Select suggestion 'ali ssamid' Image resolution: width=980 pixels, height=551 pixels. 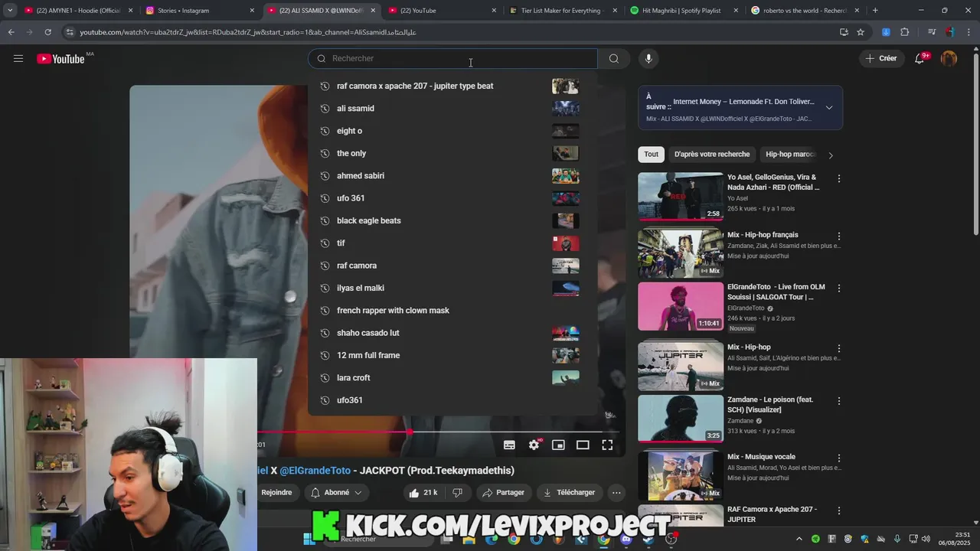[452, 109]
